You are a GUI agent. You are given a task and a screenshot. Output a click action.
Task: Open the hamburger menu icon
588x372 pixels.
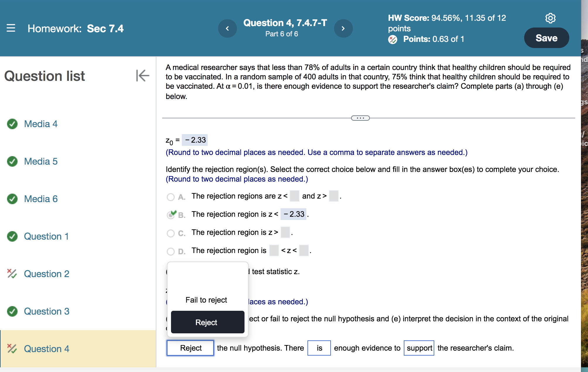(x=11, y=28)
